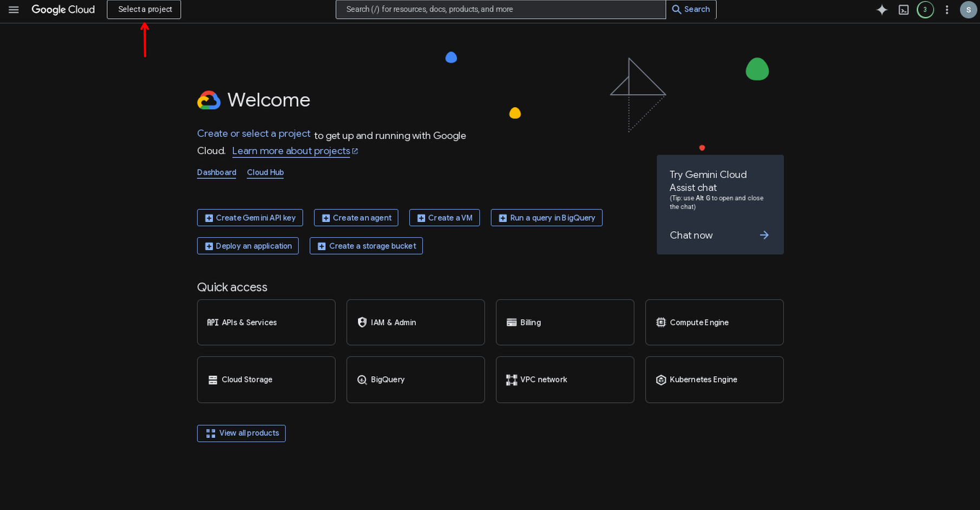Open the three-dot settings and utilities menu

pyautogui.click(x=947, y=10)
